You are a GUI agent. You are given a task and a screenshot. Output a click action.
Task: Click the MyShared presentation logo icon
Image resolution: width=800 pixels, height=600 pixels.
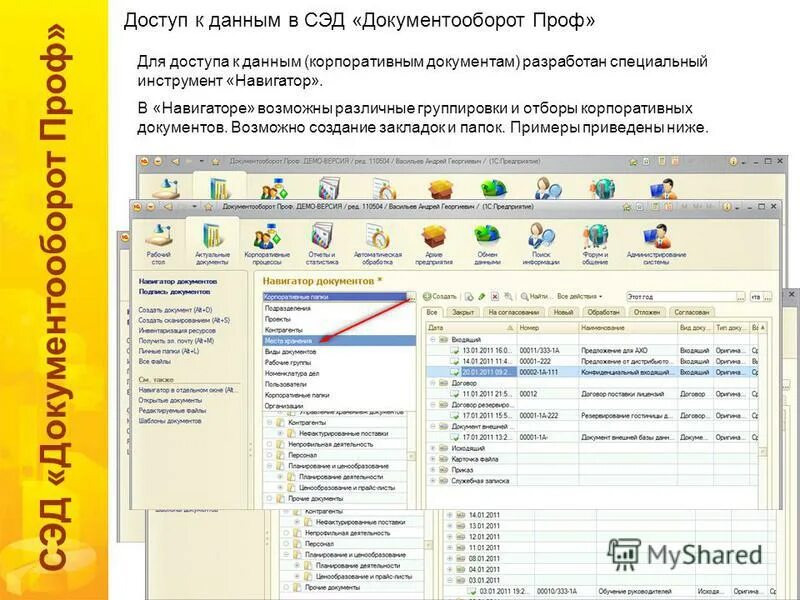tap(624, 554)
